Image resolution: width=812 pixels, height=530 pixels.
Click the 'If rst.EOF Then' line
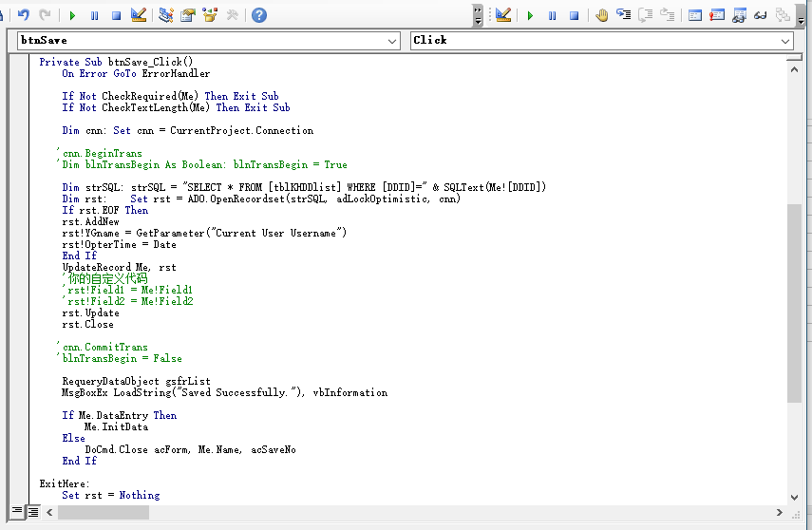click(105, 210)
